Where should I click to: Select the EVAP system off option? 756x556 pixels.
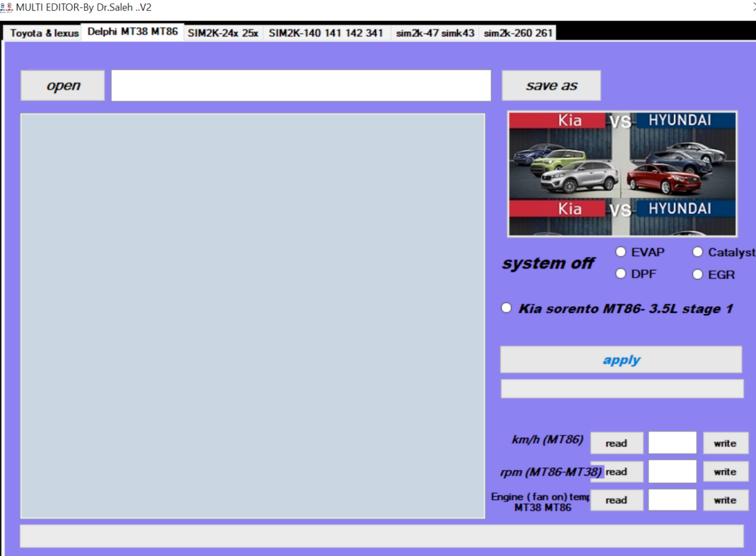pyautogui.click(x=620, y=252)
